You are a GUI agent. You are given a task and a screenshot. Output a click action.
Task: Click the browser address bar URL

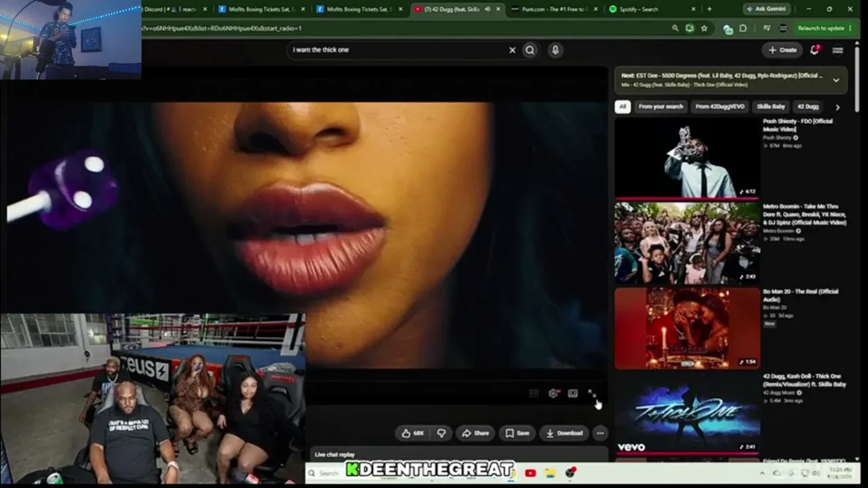tap(222, 28)
